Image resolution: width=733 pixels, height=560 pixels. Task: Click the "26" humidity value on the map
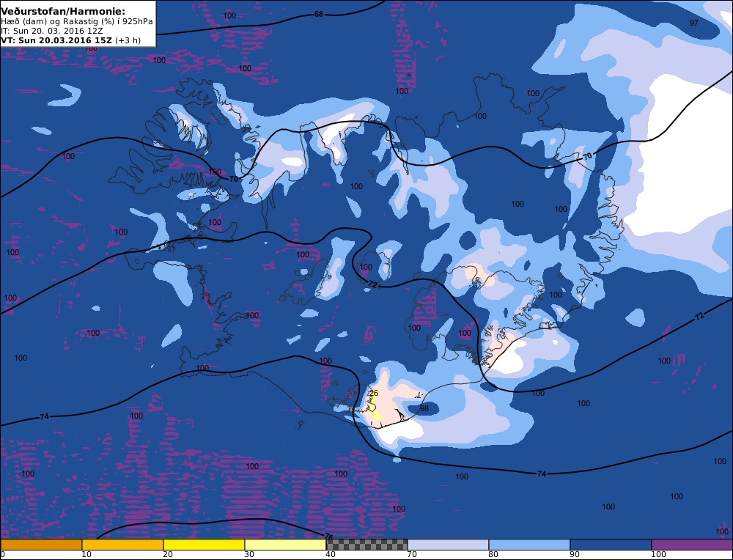click(373, 393)
